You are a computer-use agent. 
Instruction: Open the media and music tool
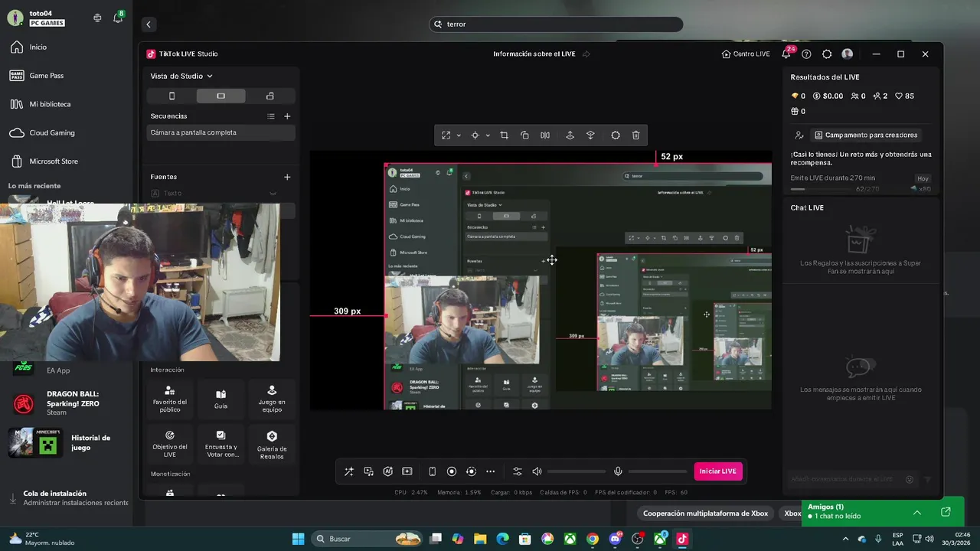click(x=369, y=471)
